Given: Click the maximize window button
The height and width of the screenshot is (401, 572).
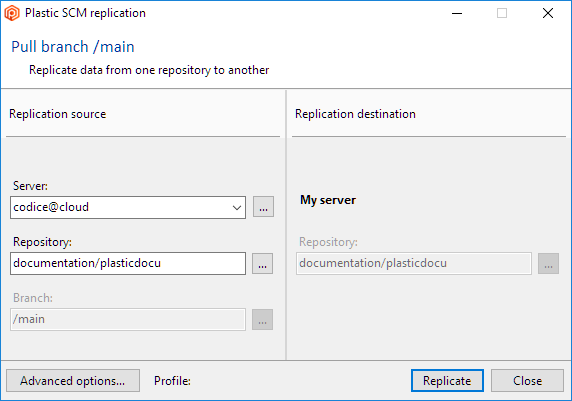Looking at the screenshot, I should [x=502, y=14].
